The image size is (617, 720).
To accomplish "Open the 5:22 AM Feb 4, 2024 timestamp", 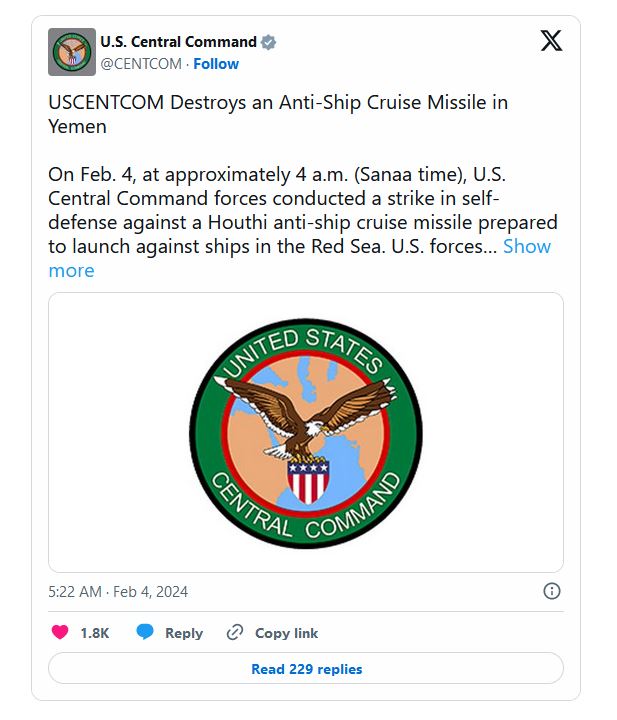I will point(118,591).
